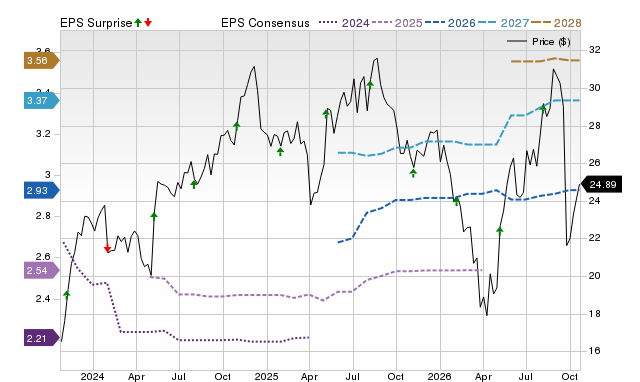
Task: Click the 2.6 tick on the EPS axis
Action: pos(43,257)
